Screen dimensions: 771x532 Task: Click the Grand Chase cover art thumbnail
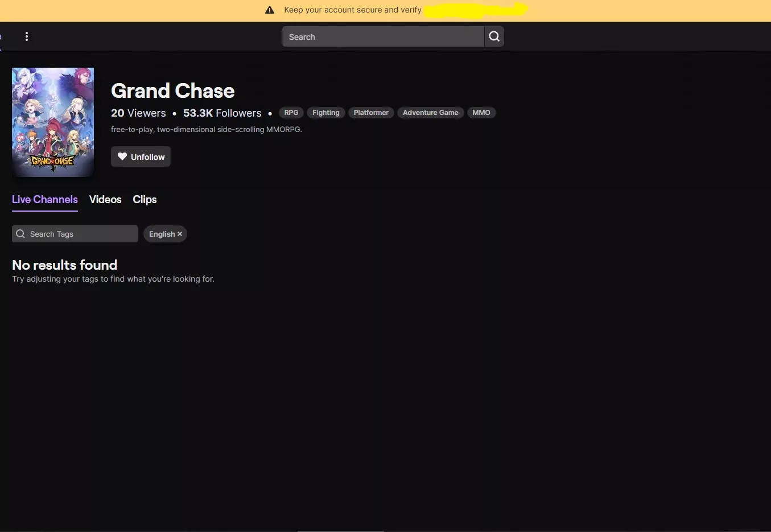click(x=53, y=122)
